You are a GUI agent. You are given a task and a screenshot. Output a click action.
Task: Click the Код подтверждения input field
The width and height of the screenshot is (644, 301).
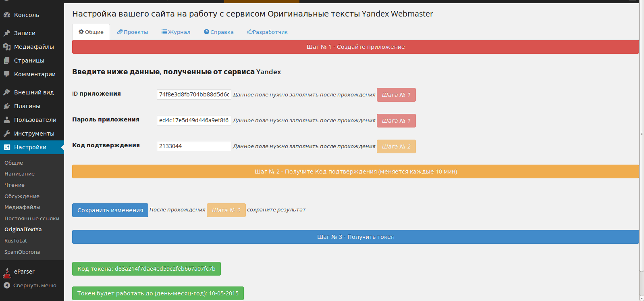194,146
